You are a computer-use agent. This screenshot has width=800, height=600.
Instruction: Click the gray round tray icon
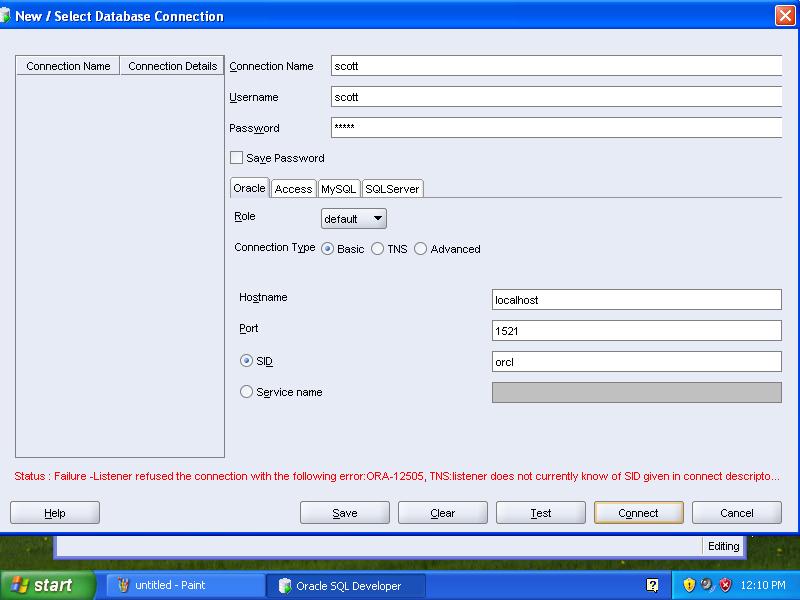(707, 585)
